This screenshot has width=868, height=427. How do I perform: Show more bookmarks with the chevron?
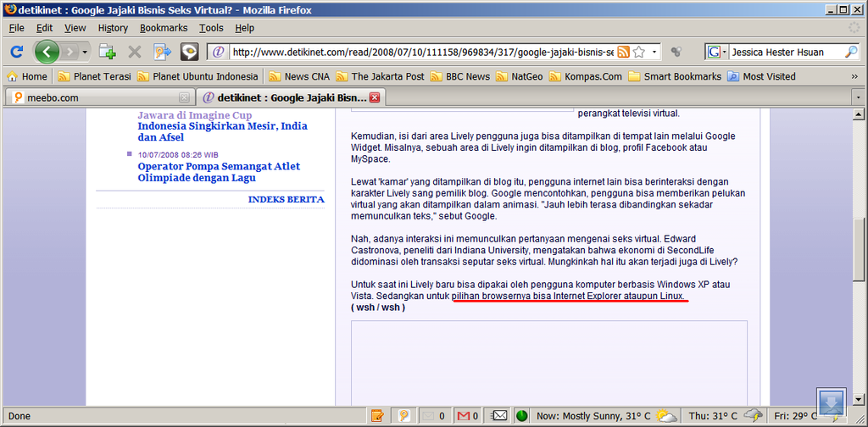pyautogui.click(x=854, y=76)
